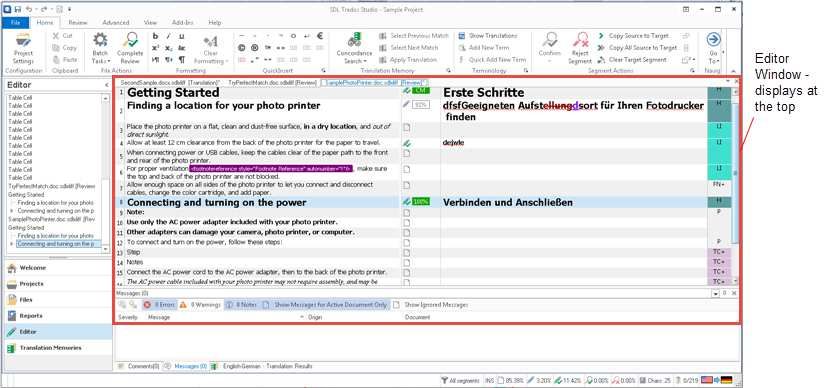This screenshot has width=824, height=388.
Task: Apply subscript formatting icon
Action: (x=169, y=48)
